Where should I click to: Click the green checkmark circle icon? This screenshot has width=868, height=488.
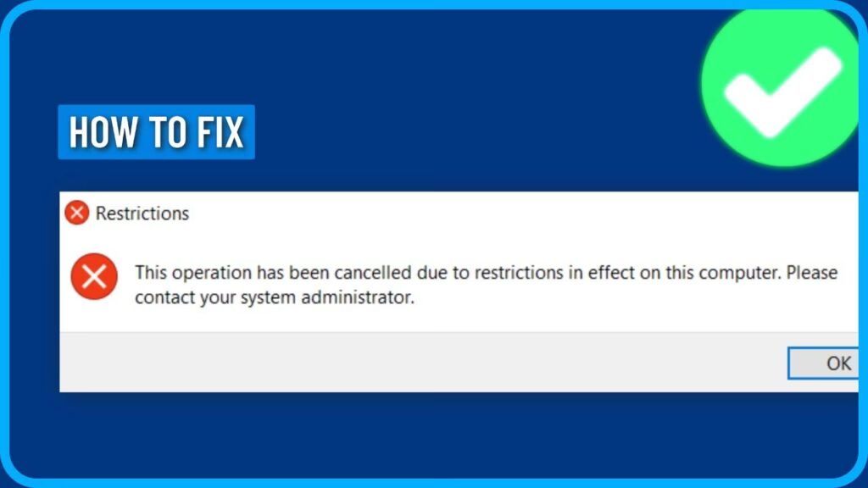coord(782,86)
